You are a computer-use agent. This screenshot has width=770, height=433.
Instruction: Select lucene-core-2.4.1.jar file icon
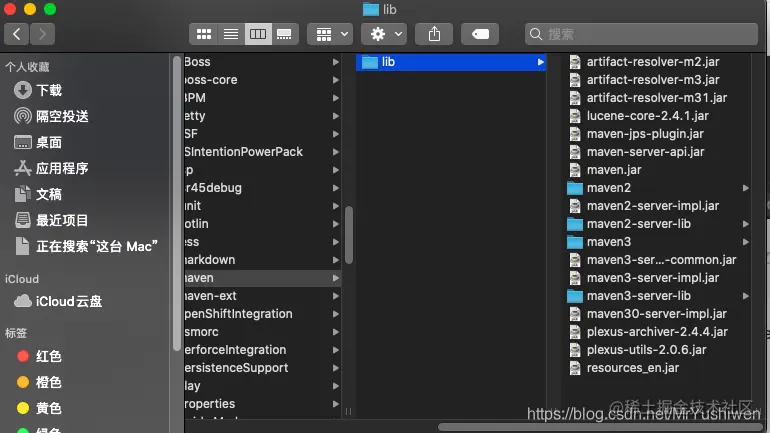coord(575,116)
